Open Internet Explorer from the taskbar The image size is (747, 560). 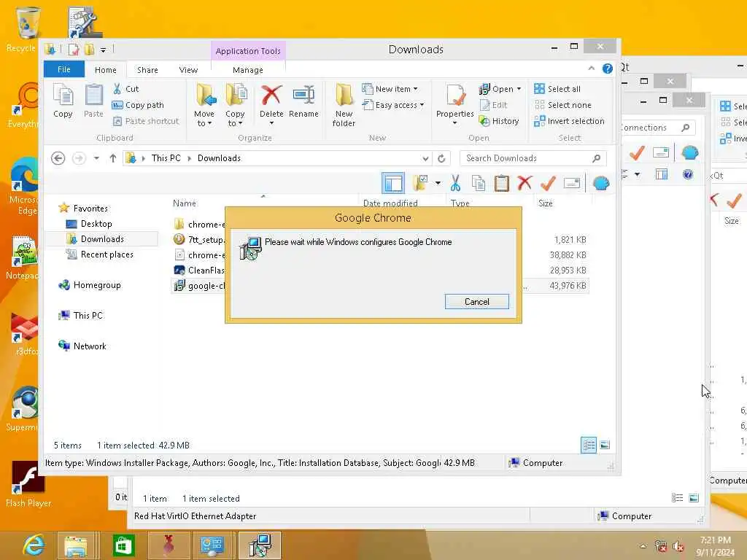click(34, 545)
